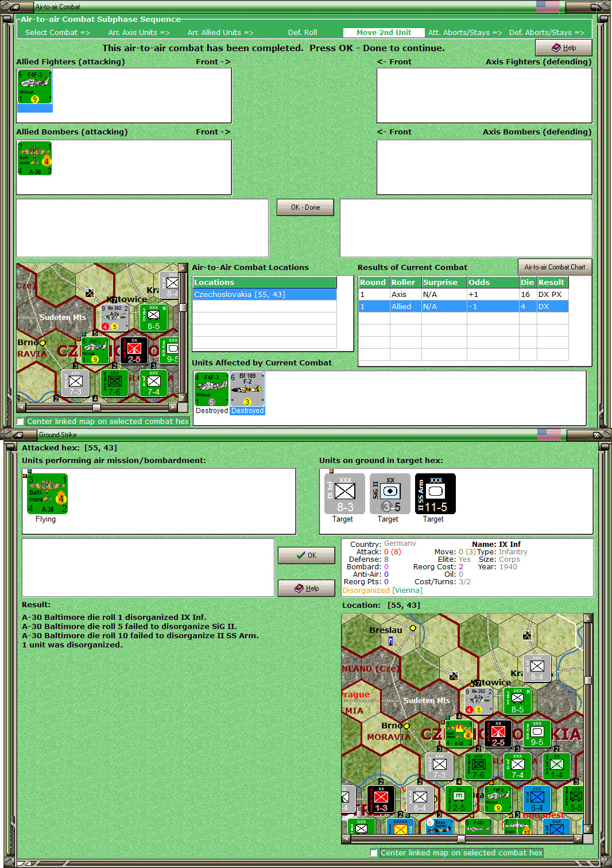Image resolution: width=612 pixels, height=868 pixels.
Task: Click the Surprise column header
Action: 444,282
